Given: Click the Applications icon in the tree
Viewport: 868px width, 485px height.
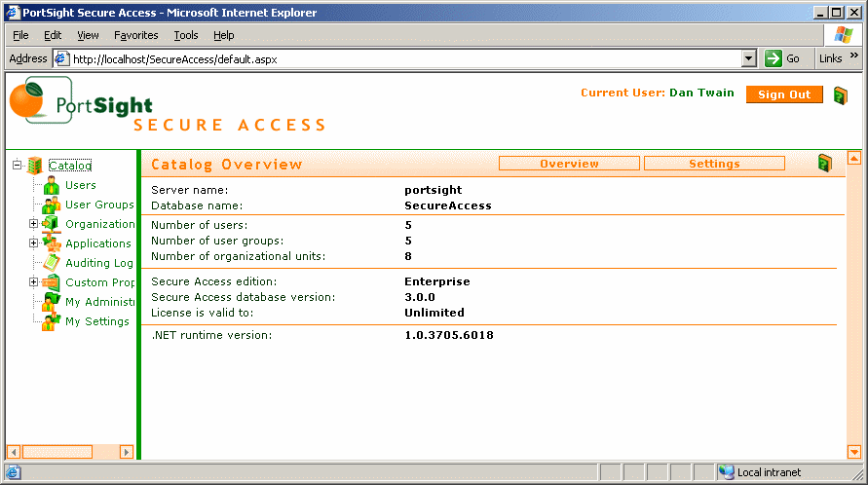Looking at the screenshot, I should click(x=52, y=243).
